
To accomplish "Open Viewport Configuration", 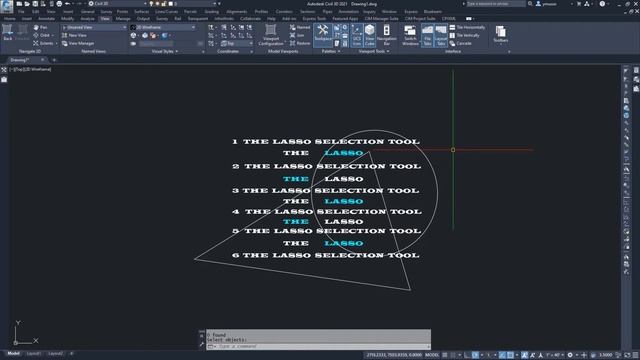I will coord(271,35).
